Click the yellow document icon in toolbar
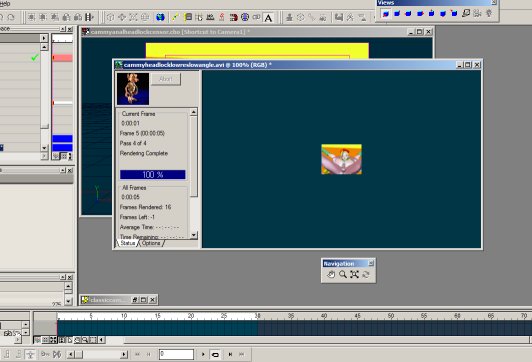The height and width of the screenshot is (362, 532). (188, 17)
